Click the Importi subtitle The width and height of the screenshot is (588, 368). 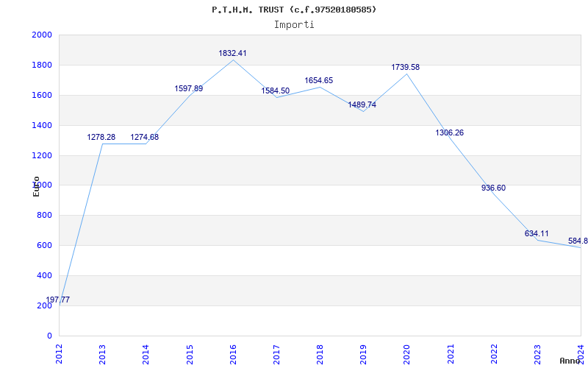[294, 24]
